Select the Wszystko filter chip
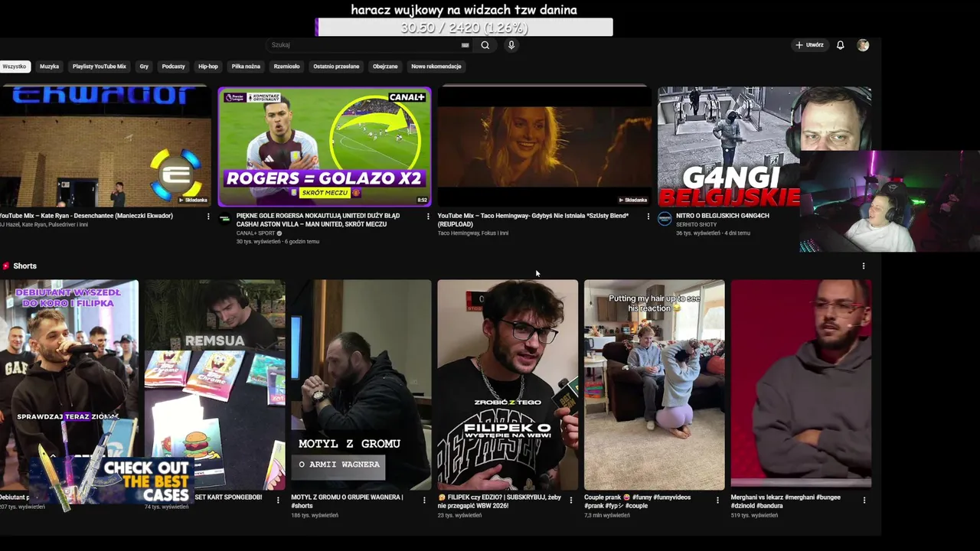Viewport: 980px width, 551px height. coord(14,67)
